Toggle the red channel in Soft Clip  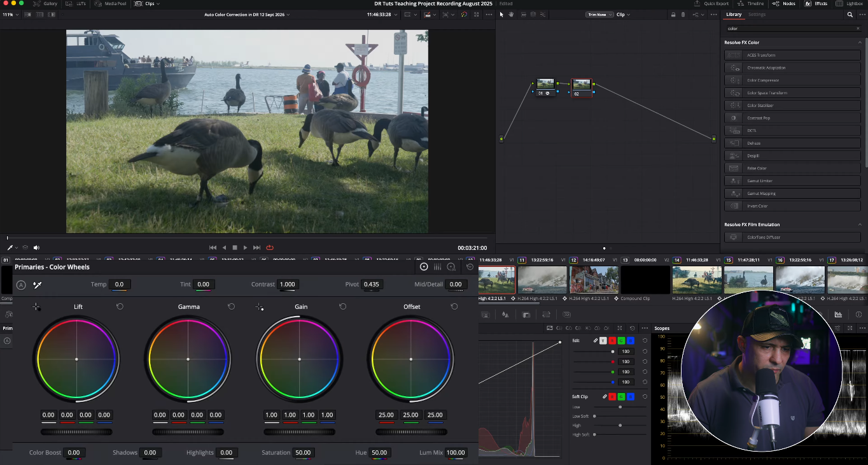tap(613, 397)
